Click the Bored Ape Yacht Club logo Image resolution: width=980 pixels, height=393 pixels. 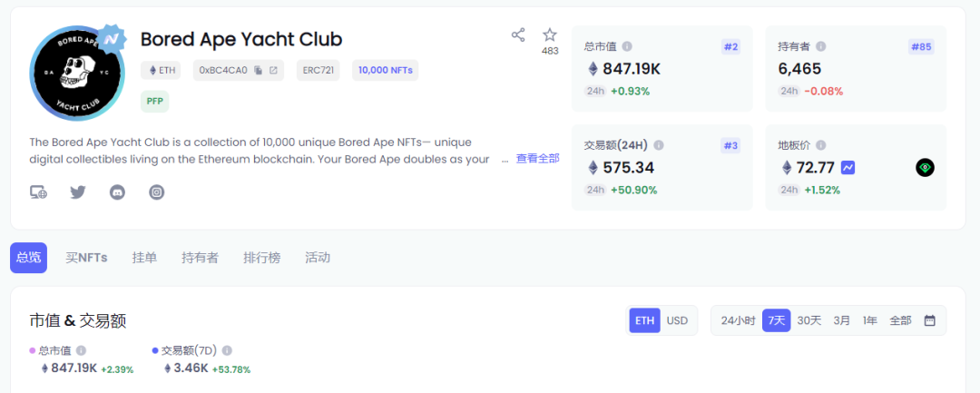pyautogui.click(x=77, y=74)
